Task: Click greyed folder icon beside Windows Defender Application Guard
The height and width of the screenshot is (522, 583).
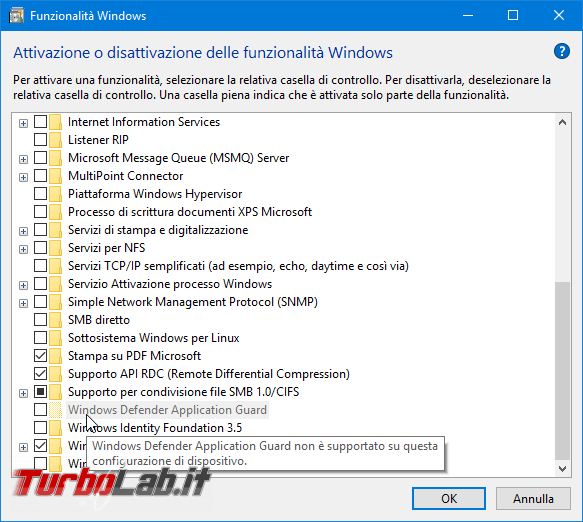Action: (x=55, y=410)
